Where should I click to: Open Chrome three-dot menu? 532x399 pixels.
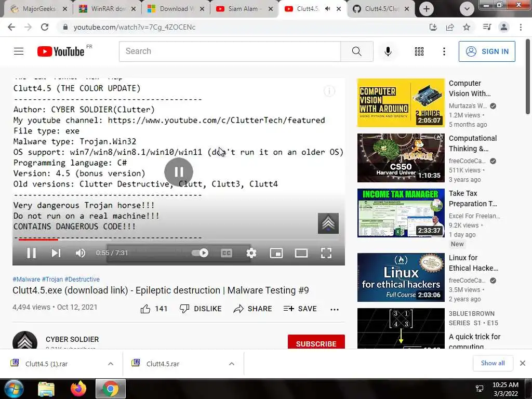tap(521, 27)
